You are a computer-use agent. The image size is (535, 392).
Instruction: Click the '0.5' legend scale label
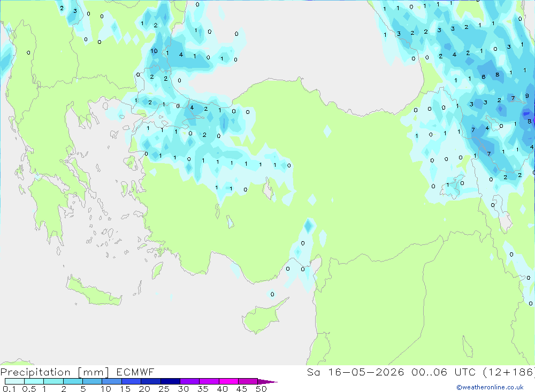pos(29,389)
